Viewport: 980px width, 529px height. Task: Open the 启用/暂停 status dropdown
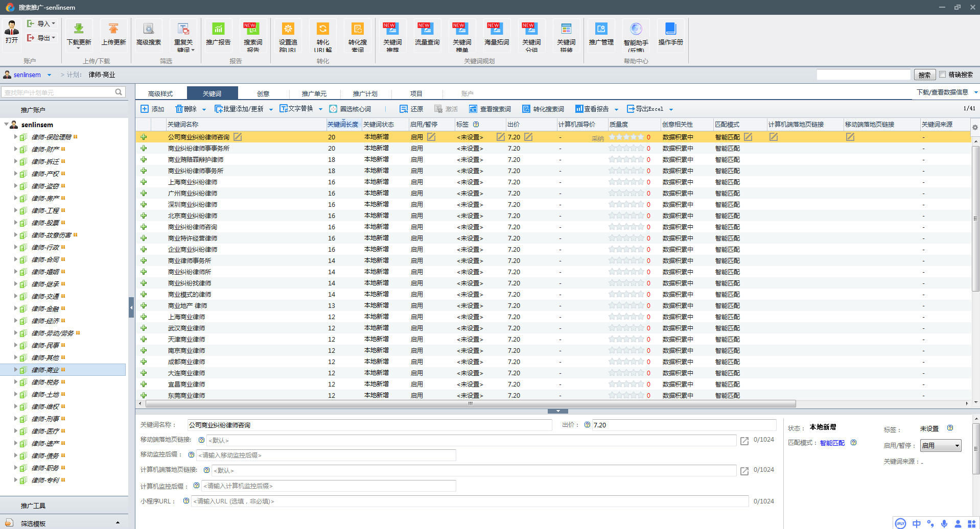tap(940, 446)
